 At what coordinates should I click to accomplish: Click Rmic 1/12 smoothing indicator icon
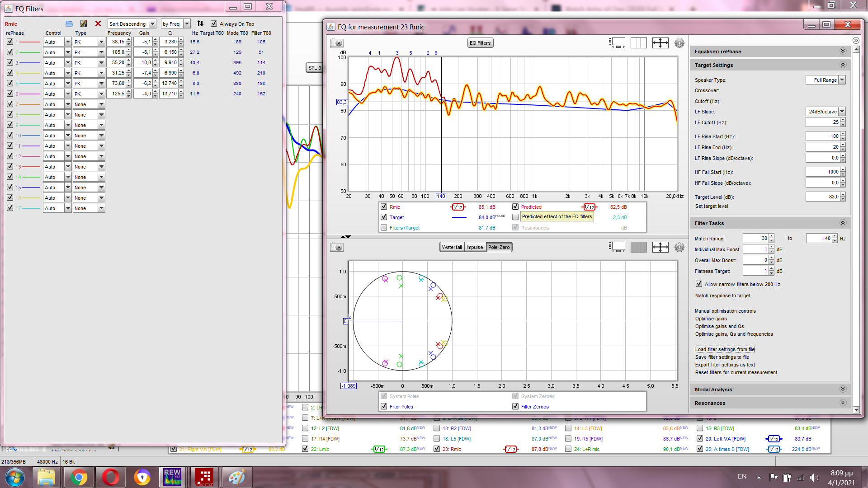pyautogui.click(x=458, y=207)
